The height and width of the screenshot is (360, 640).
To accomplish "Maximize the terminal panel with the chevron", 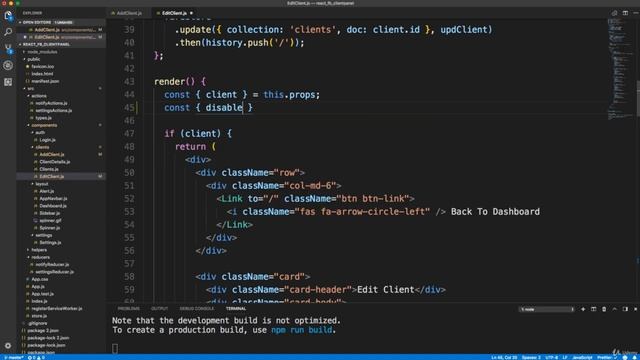I will [615, 309].
